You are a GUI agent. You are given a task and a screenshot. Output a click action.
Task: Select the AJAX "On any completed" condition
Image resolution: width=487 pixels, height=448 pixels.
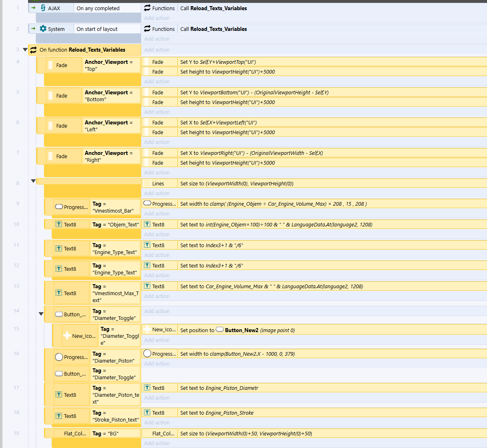[107, 9]
